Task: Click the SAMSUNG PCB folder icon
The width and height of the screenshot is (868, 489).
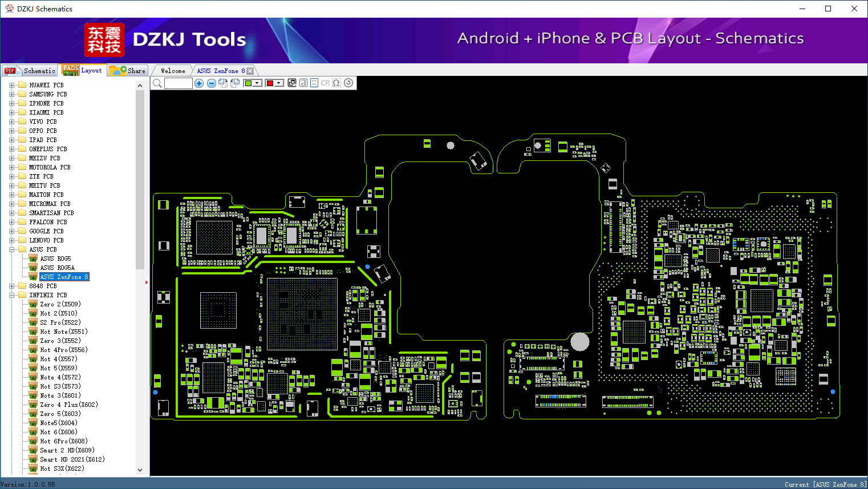Action: (x=22, y=94)
